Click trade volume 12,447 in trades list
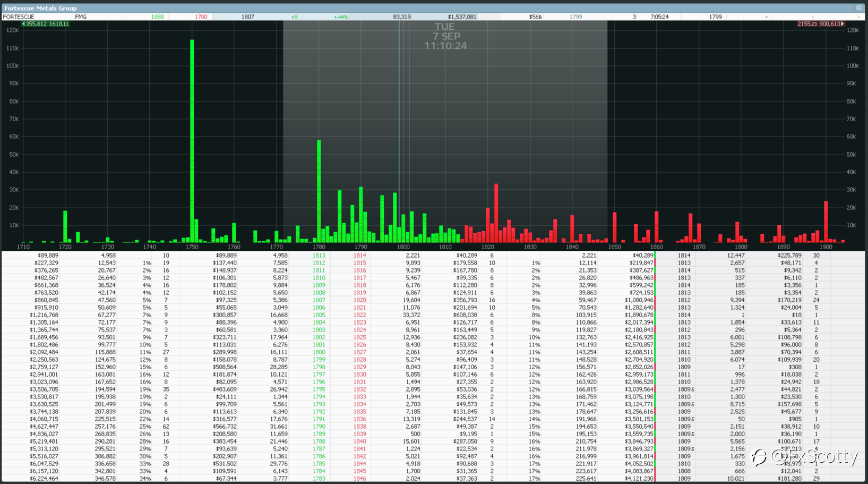The height and width of the screenshot is (484, 868). tap(736, 256)
